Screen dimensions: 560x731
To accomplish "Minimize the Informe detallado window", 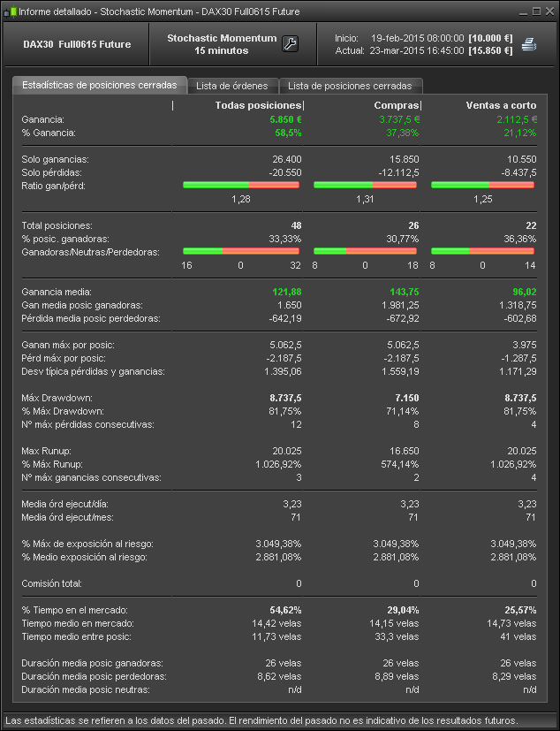I will (x=523, y=11).
